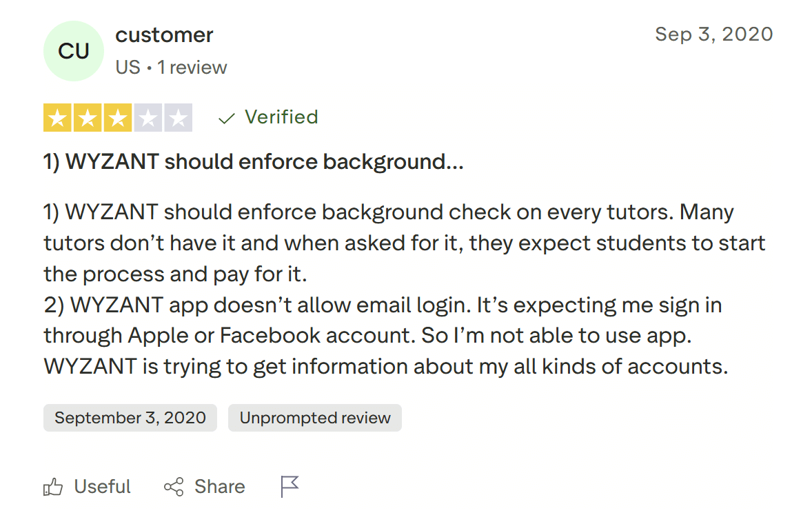
Task: Click the thumbs-up Useful icon
Action: pyautogui.click(x=53, y=487)
